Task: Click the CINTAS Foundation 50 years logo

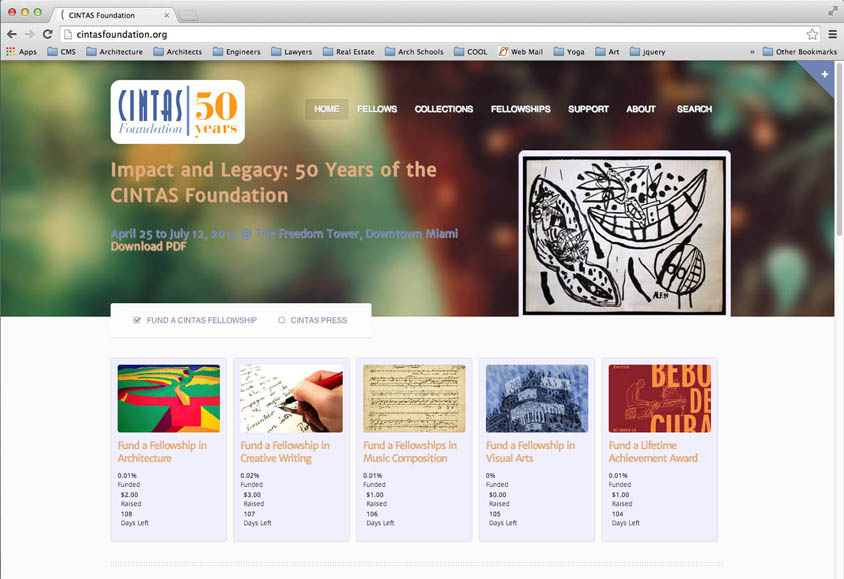Action: click(178, 112)
